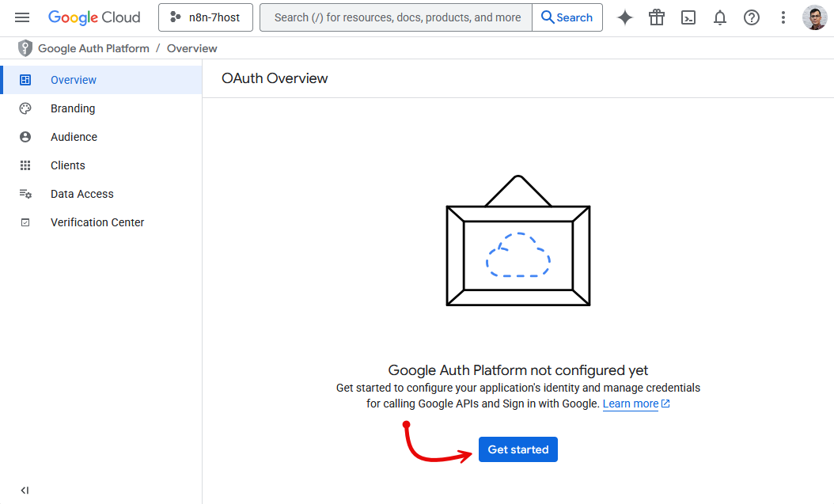834x504 pixels.
Task: Click the Audience person icon
Action: 25,137
